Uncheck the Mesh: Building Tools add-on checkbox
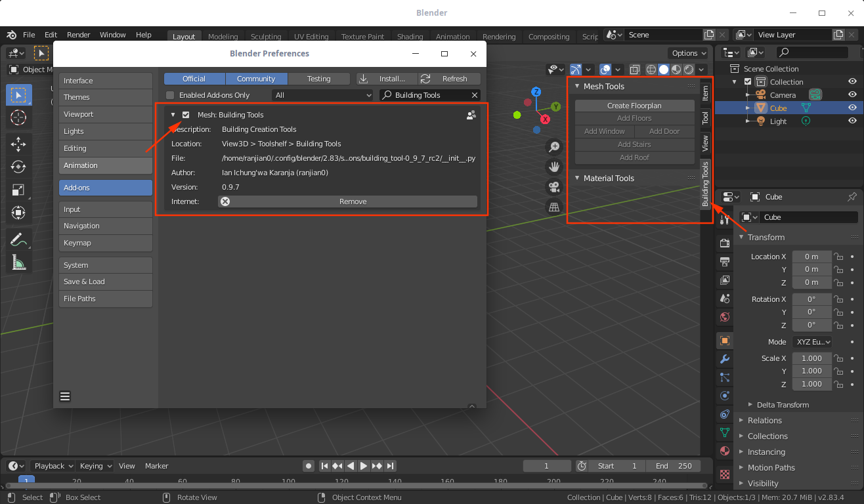 point(186,115)
